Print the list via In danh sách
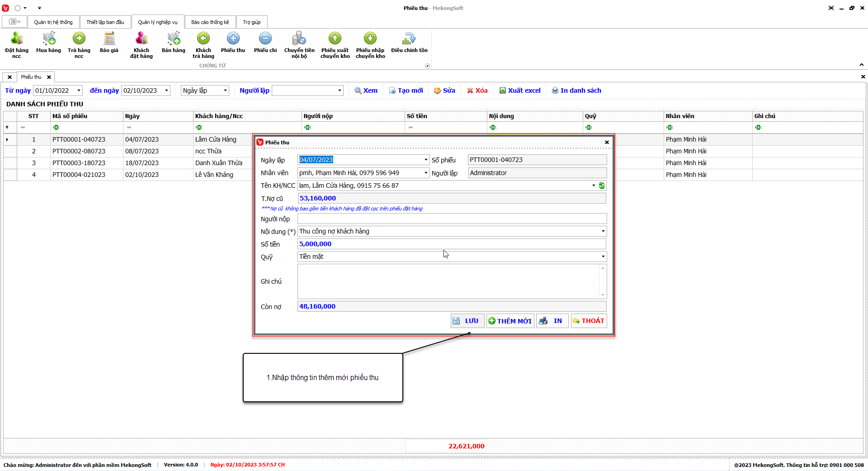 pos(576,90)
